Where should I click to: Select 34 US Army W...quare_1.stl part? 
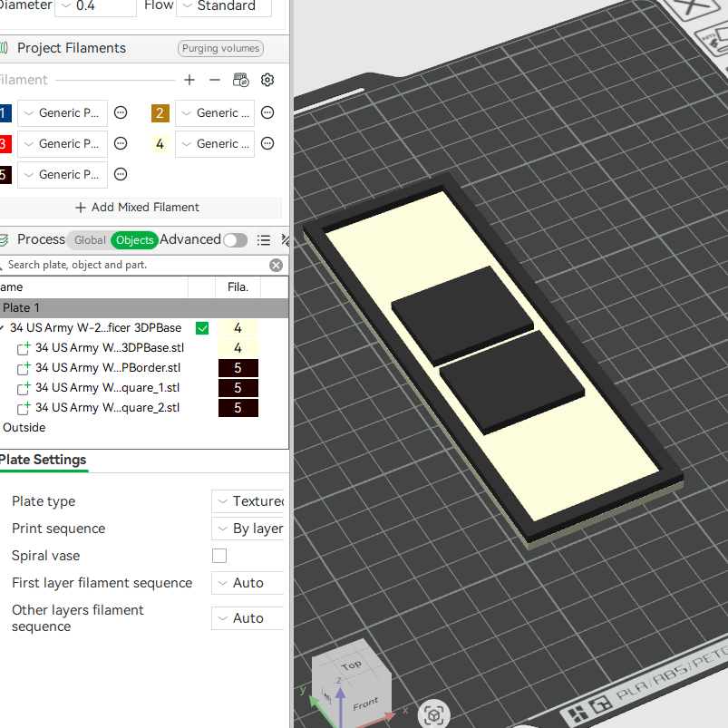tap(107, 388)
